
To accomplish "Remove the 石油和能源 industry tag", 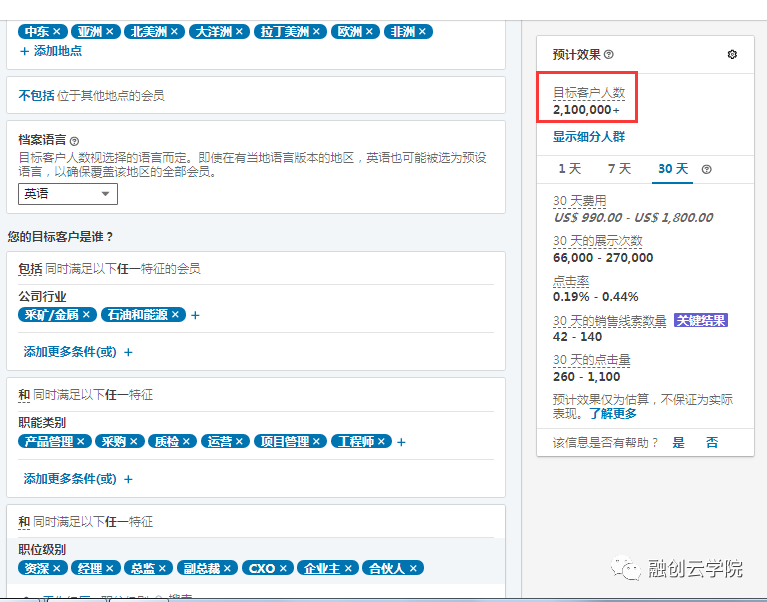I will pyautogui.click(x=175, y=314).
